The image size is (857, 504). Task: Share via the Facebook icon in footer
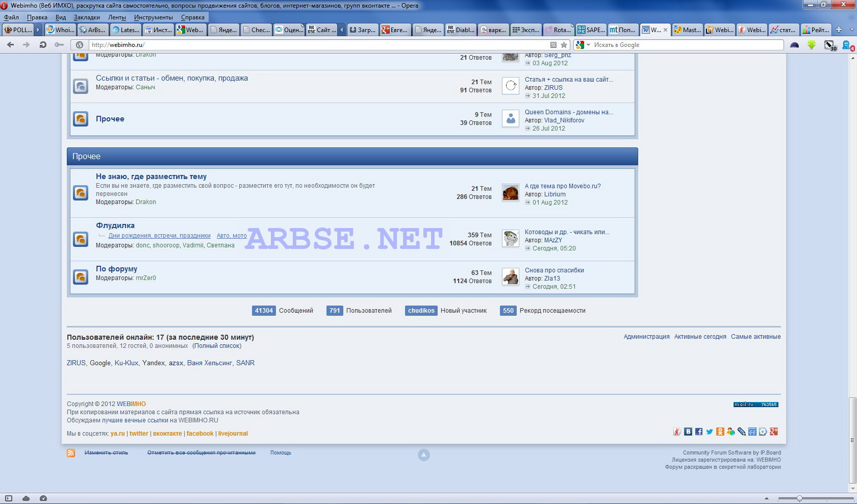[x=699, y=432]
